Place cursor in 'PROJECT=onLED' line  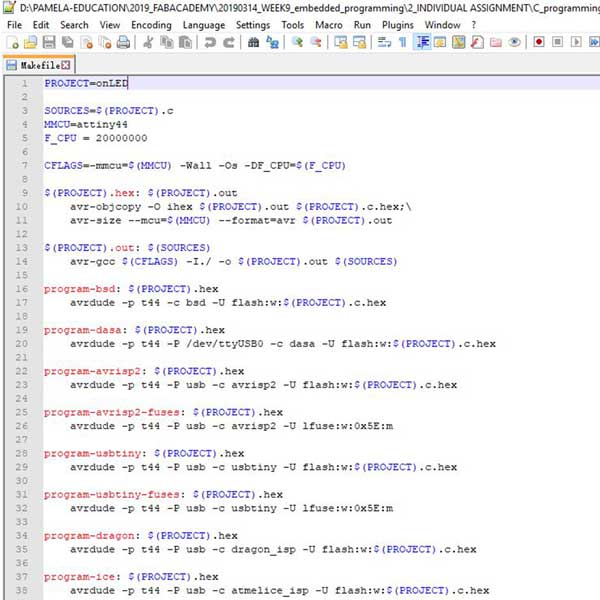[x=86, y=83]
